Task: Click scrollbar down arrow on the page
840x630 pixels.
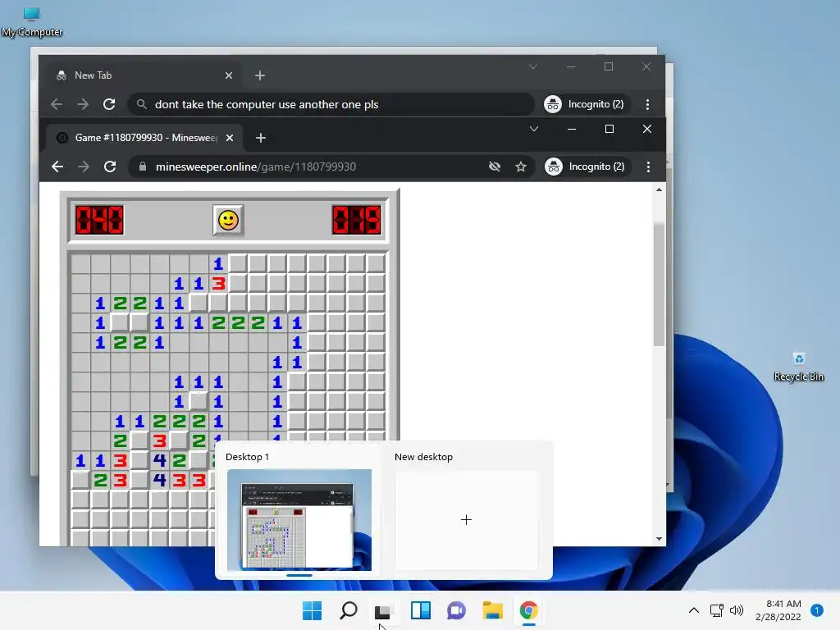Action: (659, 539)
